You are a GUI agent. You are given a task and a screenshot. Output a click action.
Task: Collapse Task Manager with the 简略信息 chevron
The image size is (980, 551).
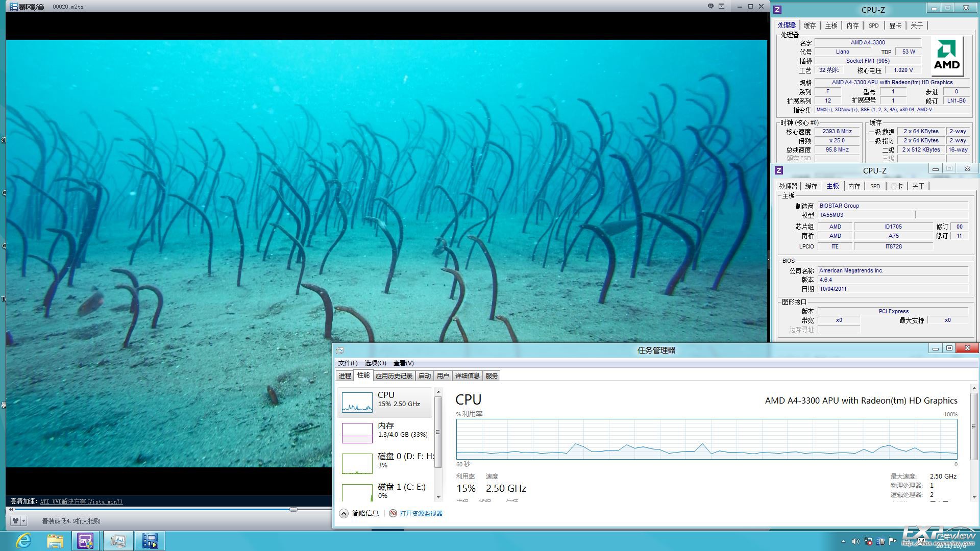[x=344, y=513]
